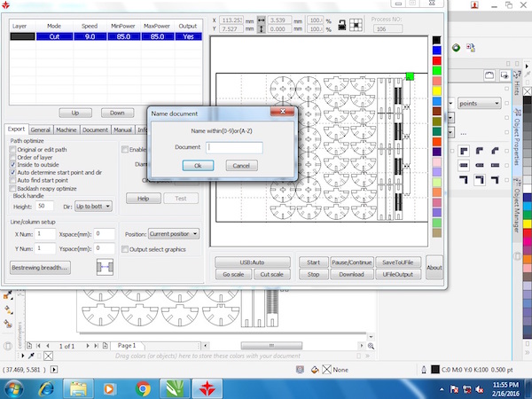Click the zoom magnifier icon near scrollbar
The width and height of the screenshot is (532, 399).
tap(371, 346)
